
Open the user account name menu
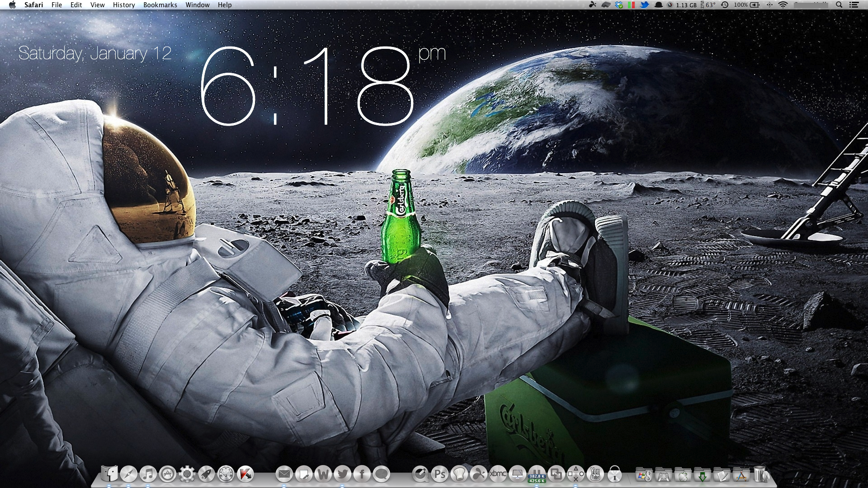click(x=811, y=5)
